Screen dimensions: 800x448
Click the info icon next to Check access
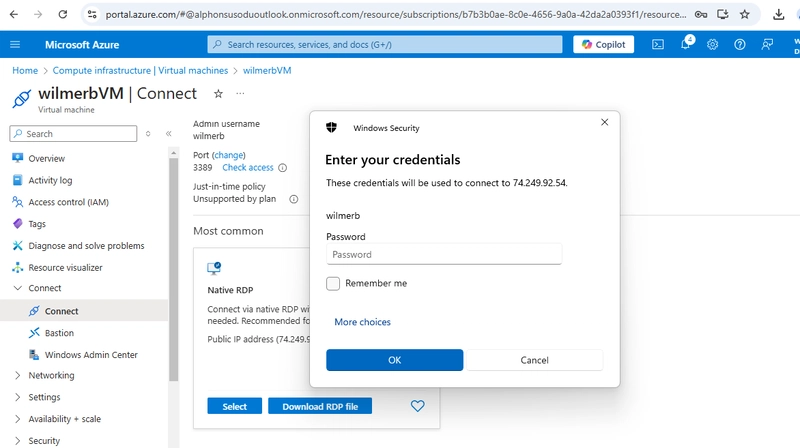(x=283, y=168)
